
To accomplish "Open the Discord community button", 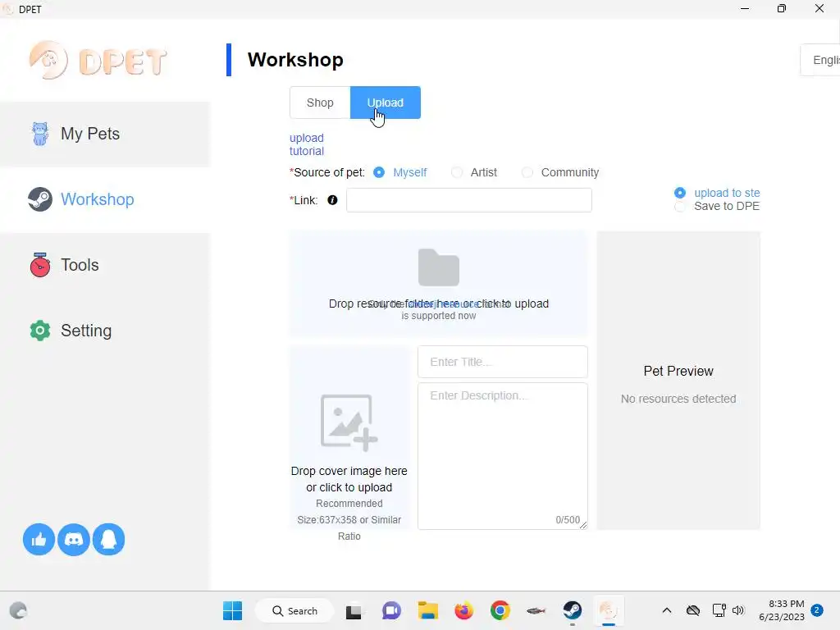I will pos(73,540).
